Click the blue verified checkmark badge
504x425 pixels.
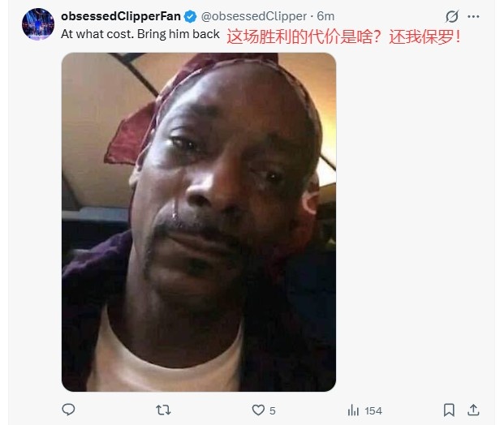(x=190, y=16)
